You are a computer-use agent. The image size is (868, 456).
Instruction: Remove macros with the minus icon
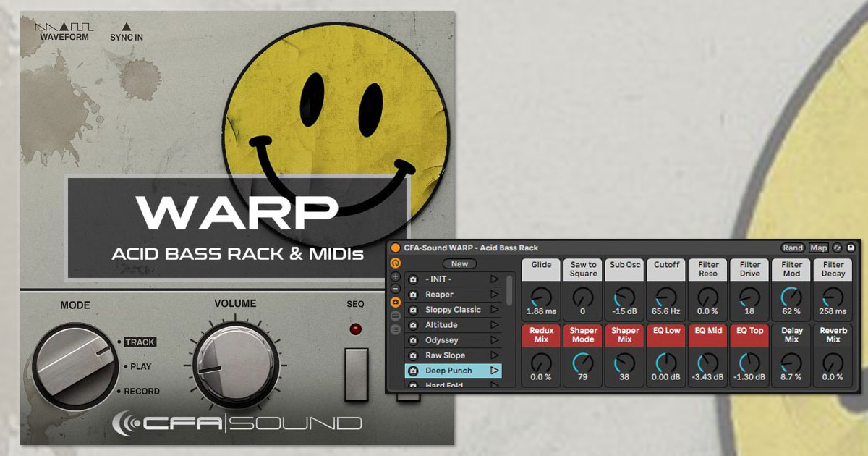click(396, 289)
